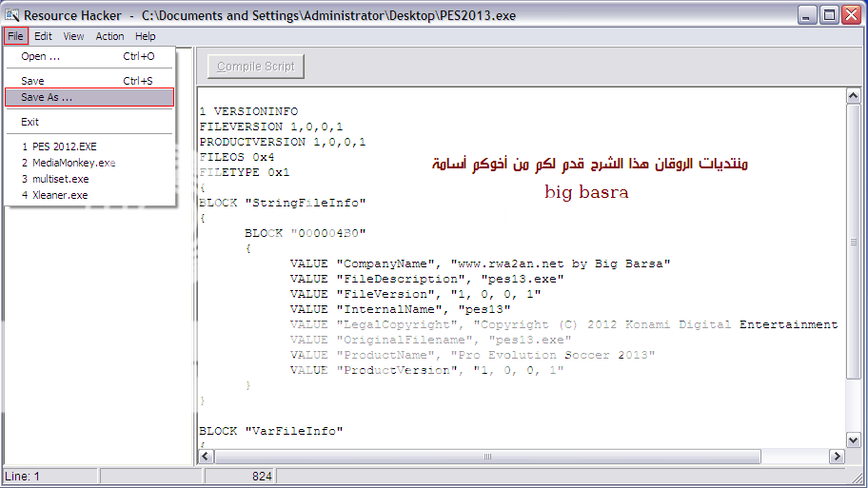This screenshot has width=868, height=488.
Task: Open recent file multiset.exe
Action: click(89, 179)
